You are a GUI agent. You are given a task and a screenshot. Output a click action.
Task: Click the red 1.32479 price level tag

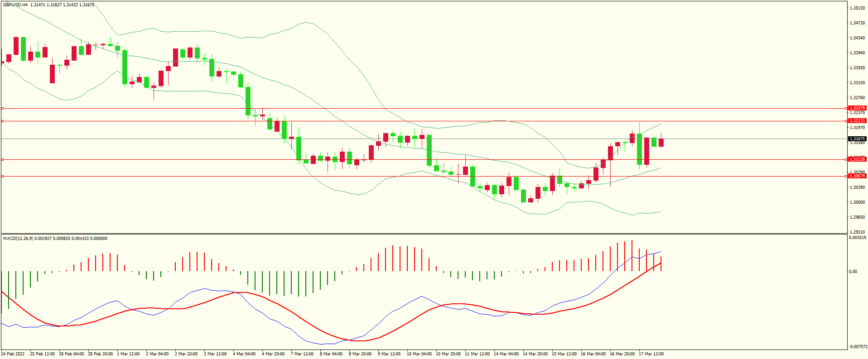[857, 108]
